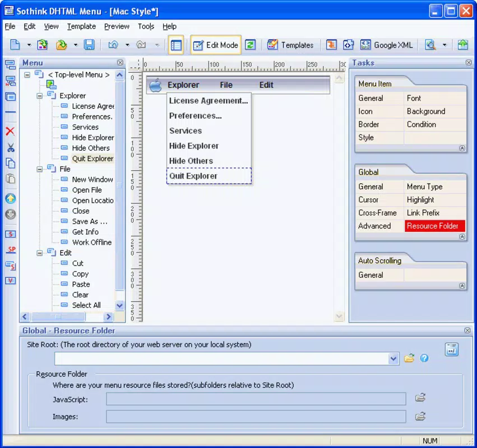Collapse the Edit tree node
The width and height of the screenshot is (477, 448).
click(x=40, y=253)
